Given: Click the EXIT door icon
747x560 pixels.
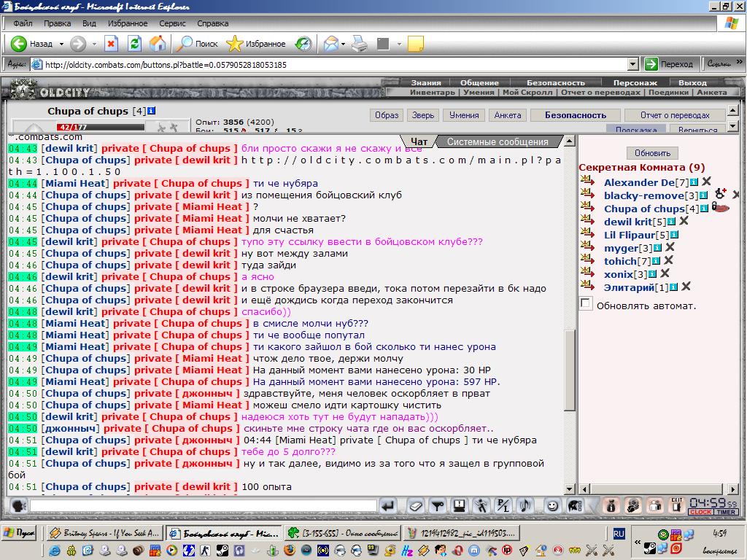Looking at the screenshot, I should click(676, 505).
